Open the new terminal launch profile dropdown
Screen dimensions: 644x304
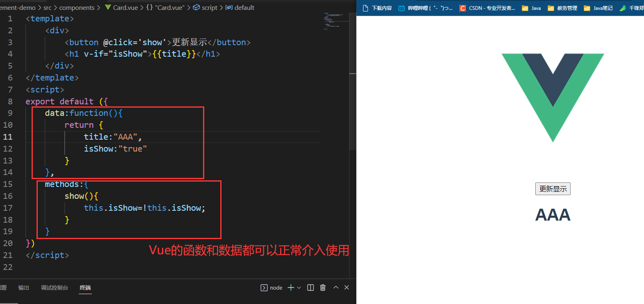point(299,288)
